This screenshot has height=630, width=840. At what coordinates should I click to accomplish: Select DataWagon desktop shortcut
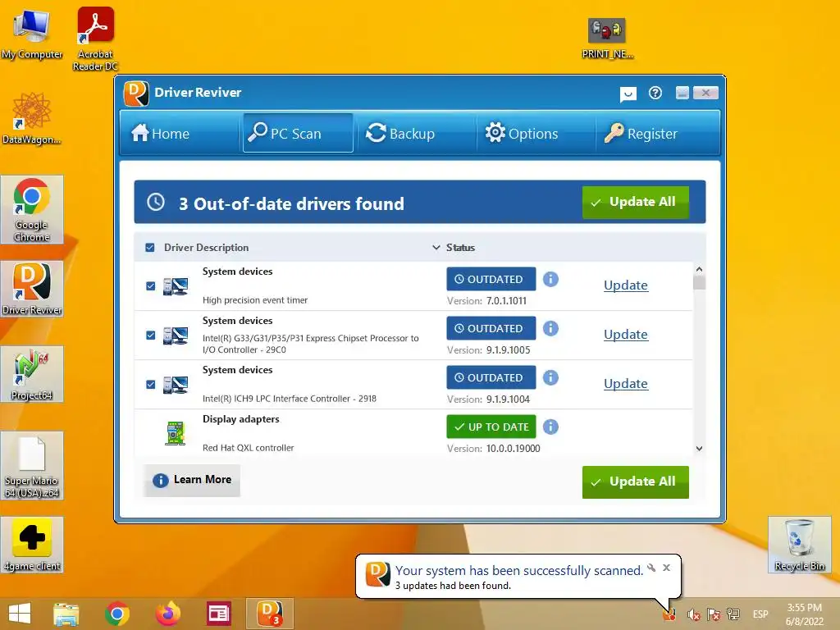[x=32, y=118]
